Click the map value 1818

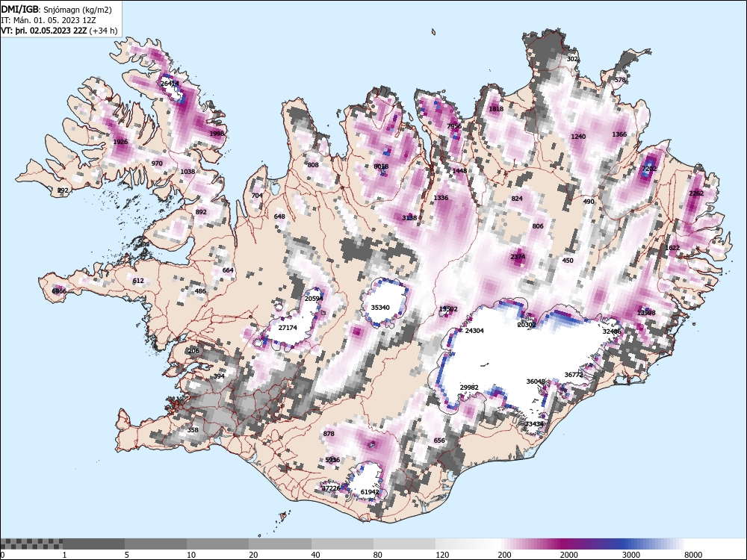click(x=496, y=108)
